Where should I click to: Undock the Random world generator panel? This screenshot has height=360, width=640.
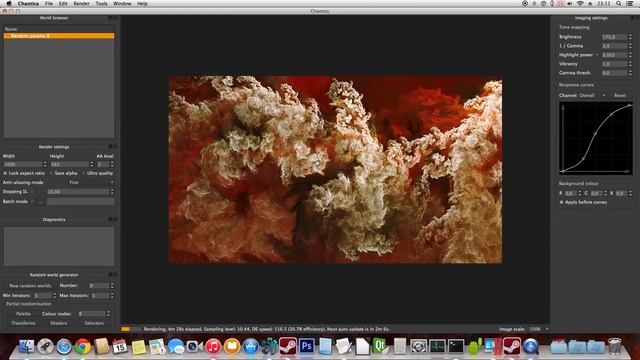point(111,275)
